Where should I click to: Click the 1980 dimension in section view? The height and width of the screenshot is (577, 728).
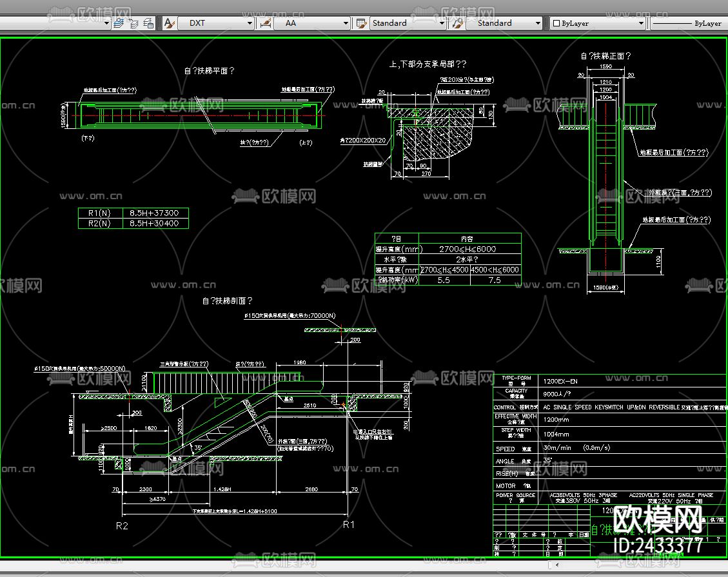point(299,362)
